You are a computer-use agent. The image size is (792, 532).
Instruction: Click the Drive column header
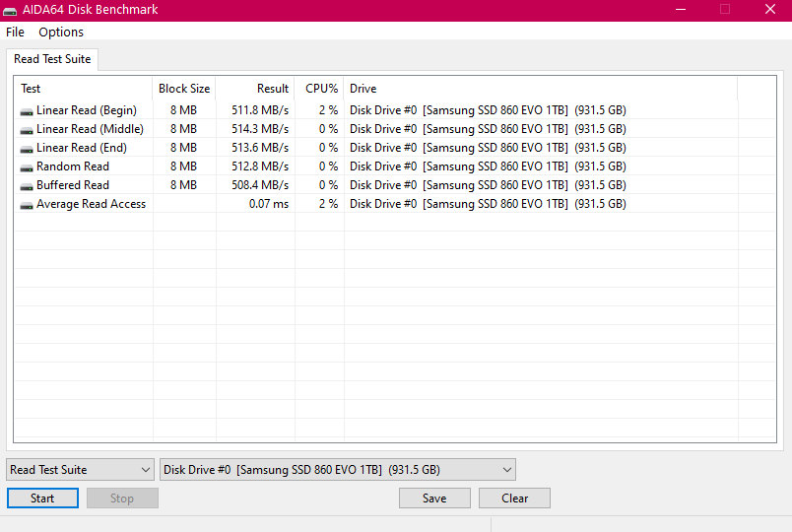(x=541, y=89)
